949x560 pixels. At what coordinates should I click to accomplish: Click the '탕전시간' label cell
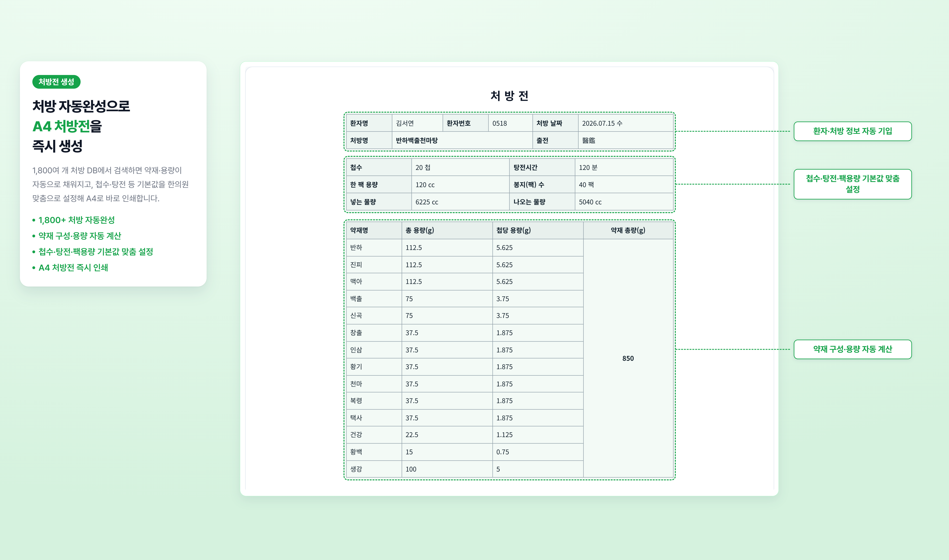[542, 167]
